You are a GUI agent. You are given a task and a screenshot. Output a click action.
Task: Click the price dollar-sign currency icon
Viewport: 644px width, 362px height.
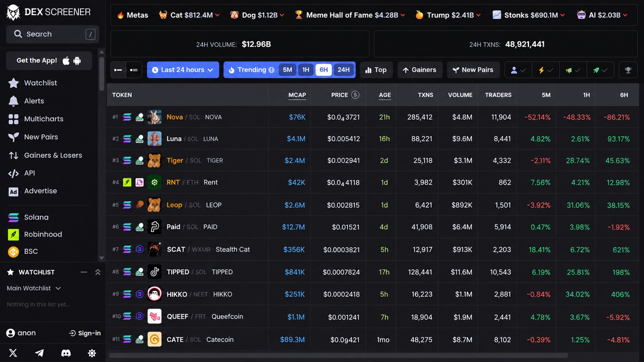pos(355,95)
